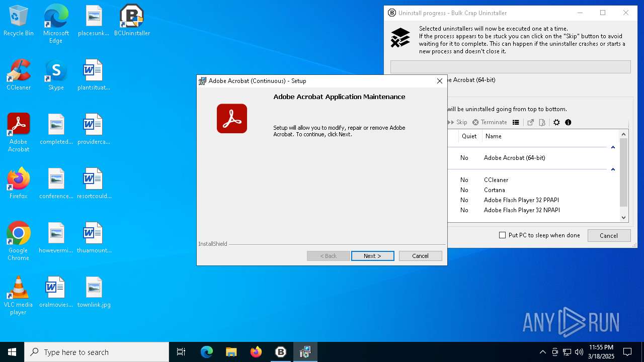Switch to the Setup installer taskbar button
Screen dimensions: 644x362
305,352
